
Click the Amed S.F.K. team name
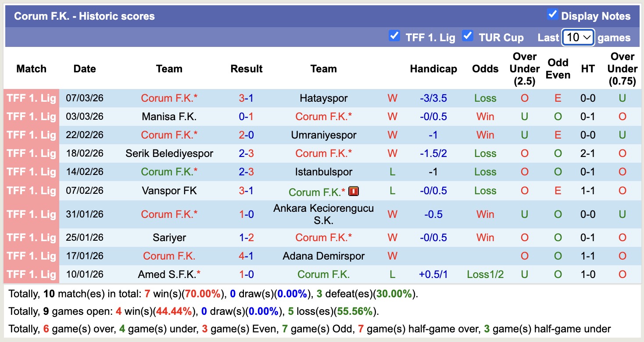click(x=167, y=274)
